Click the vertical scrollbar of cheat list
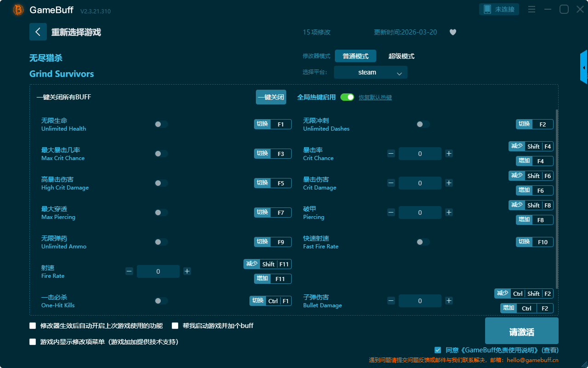Screen dimensions: 588x368 point(557,198)
